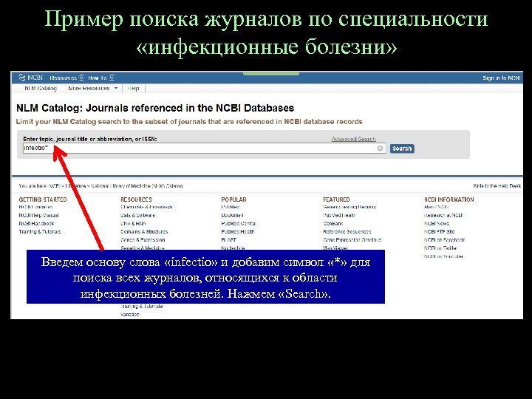Open Bookshelf link under Popular

[x=233, y=216]
